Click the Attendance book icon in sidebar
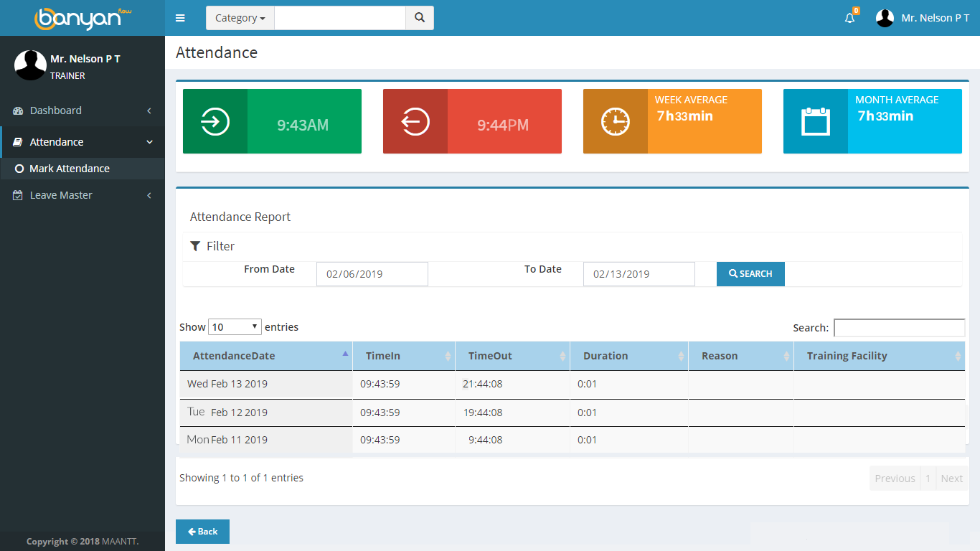The image size is (980, 551). [x=19, y=142]
